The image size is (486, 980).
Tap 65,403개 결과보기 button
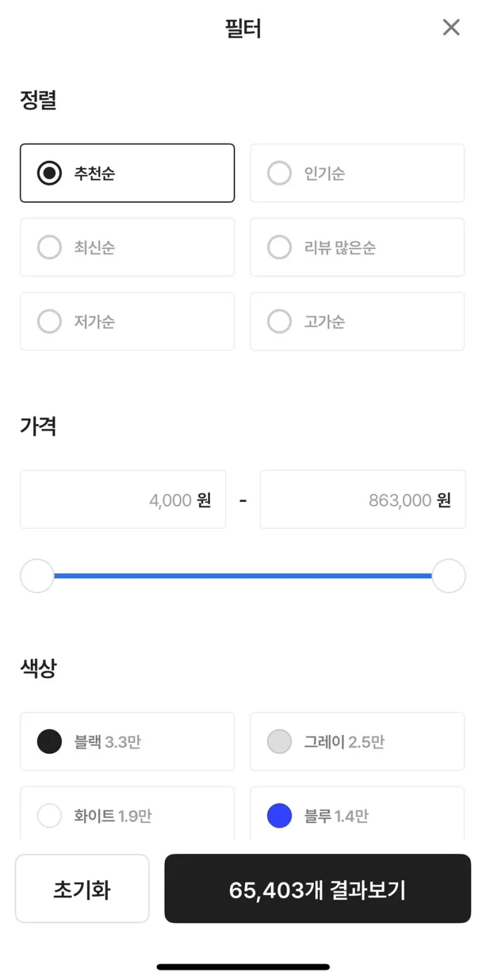(318, 889)
